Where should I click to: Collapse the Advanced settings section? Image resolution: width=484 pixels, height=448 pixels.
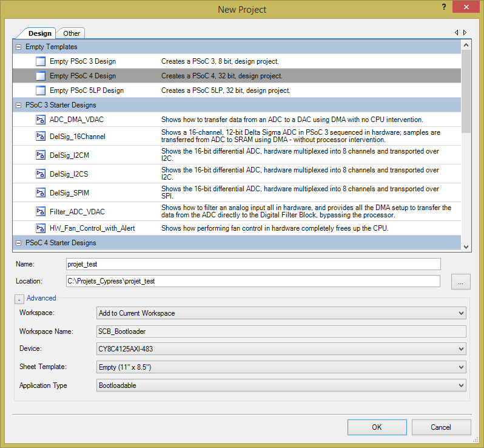[x=19, y=299]
